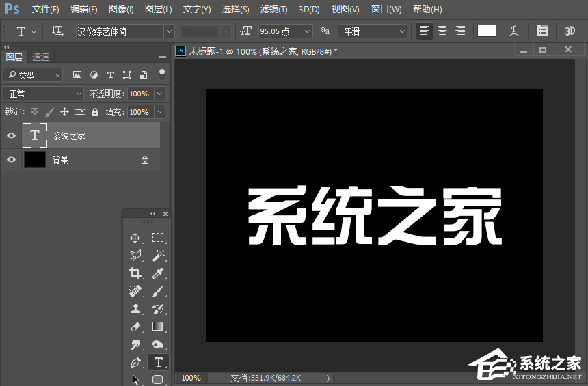Image resolution: width=588 pixels, height=386 pixels.
Task: Click the 3D text button
Action: pos(570,31)
